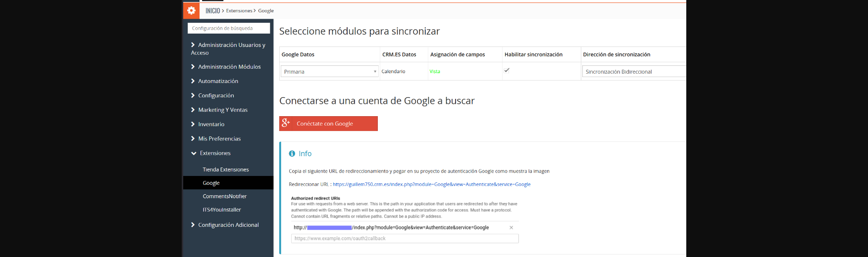Go to INICIO in breadcrumb
Screen dimensions: 868x257
click(x=213, y=11)
